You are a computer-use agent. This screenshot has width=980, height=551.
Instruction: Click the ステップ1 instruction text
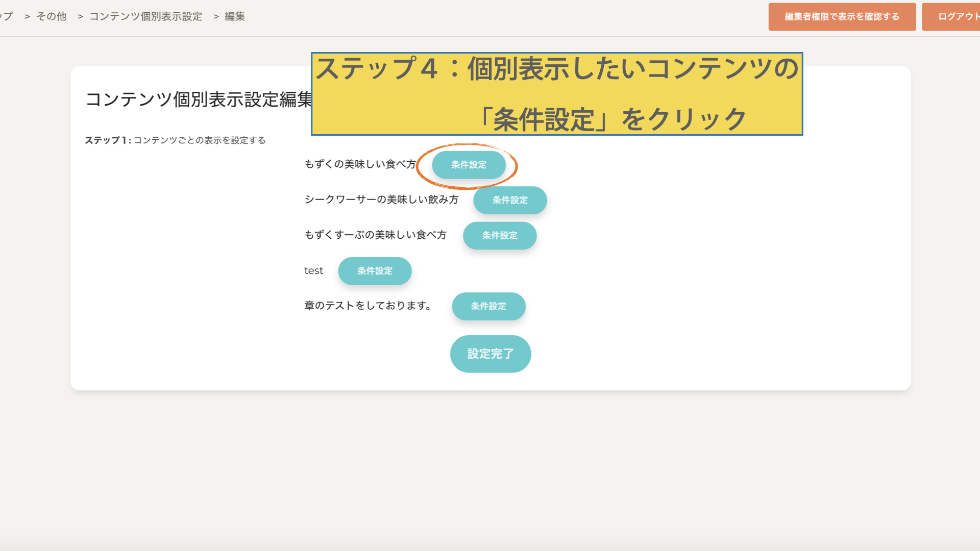tap(175, 140)
